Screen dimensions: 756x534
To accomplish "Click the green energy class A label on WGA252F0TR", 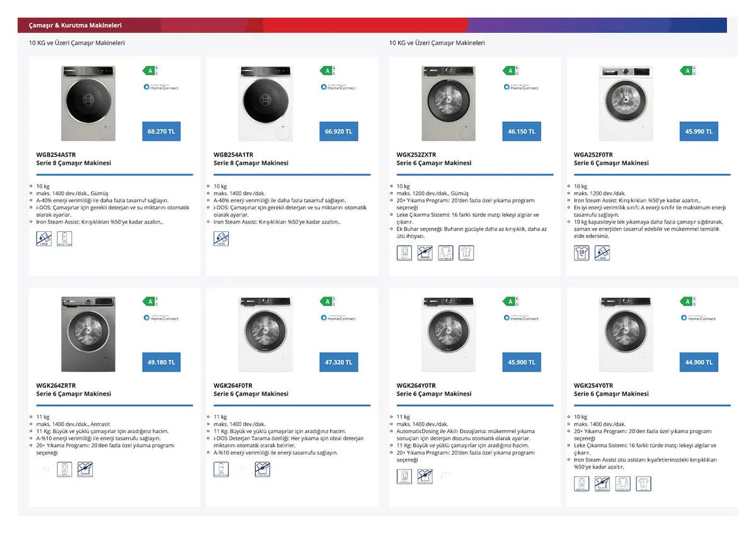I will click(689, 71).
